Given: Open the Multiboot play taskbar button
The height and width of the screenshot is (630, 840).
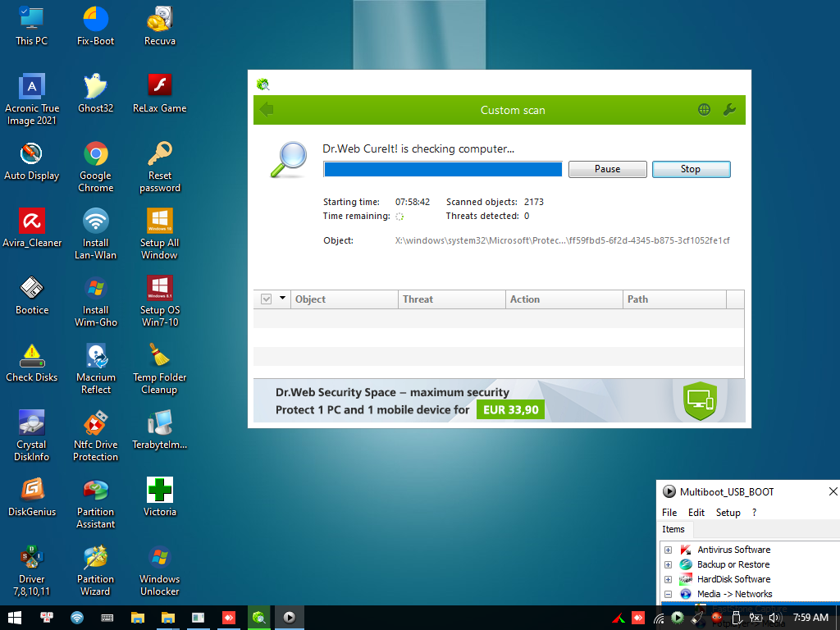Looking at the screenshot, I should click(290, 618).
